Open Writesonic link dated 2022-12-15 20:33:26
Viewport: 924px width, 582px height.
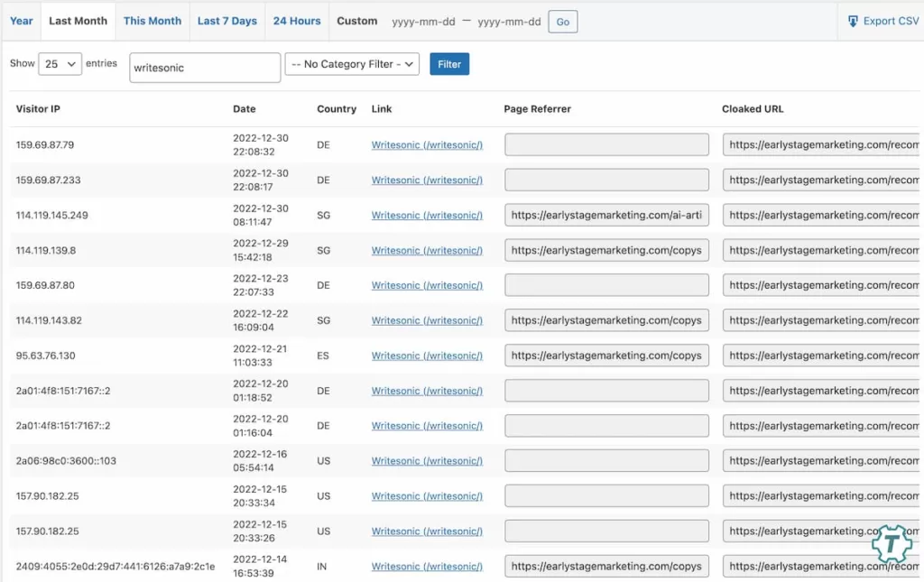coord(427,531)
